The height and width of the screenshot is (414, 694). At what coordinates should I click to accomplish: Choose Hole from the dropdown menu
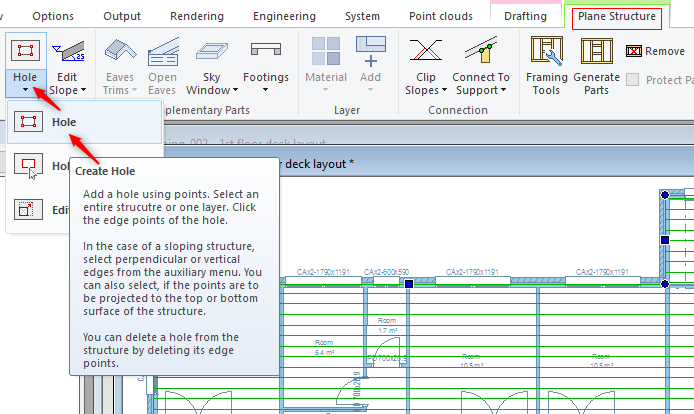(x=64, y=122)
